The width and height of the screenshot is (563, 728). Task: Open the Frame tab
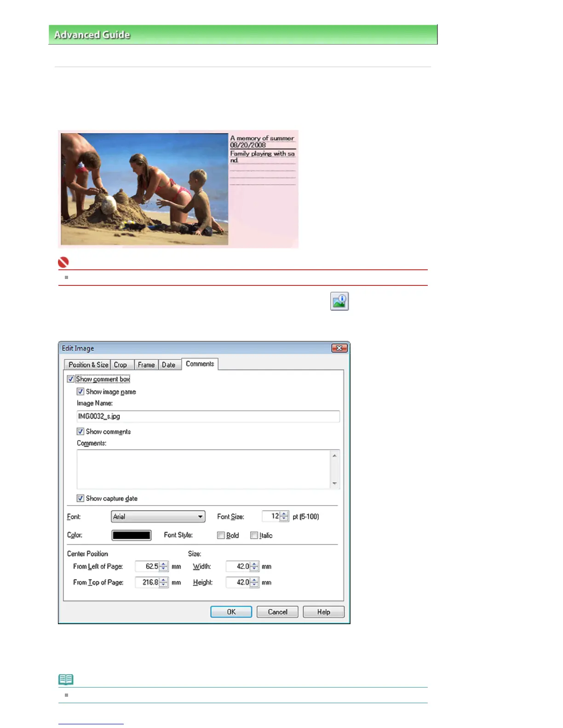click(146, 365)
